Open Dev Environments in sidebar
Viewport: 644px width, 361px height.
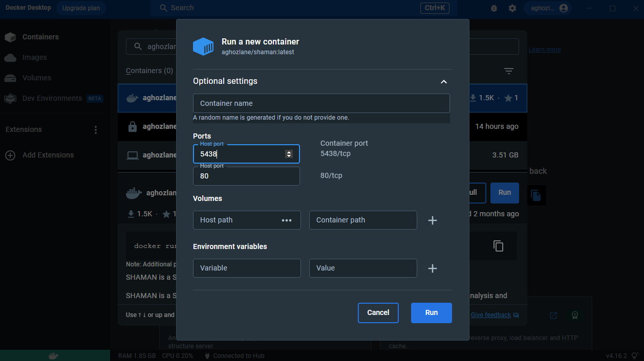pyautogui.click(x=52, y=99)
